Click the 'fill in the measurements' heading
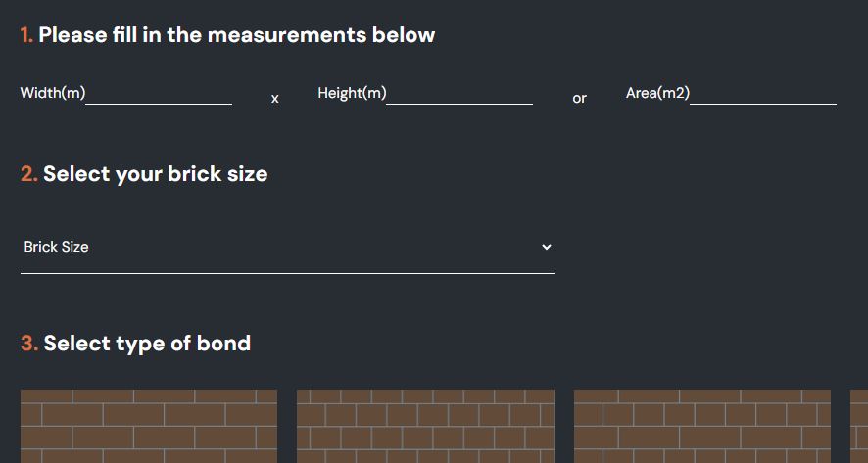Image resolution: width=868 pixels, height=463 pixels. pos(236,36)
